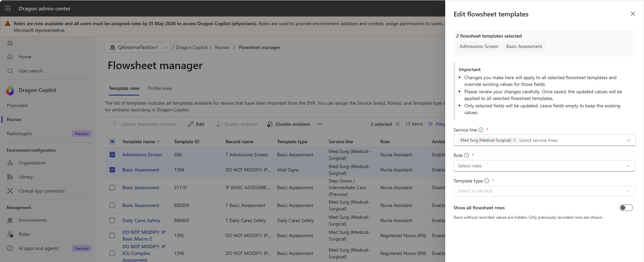
Task: Open the Template type dropdown
Action: click(544, 191)
